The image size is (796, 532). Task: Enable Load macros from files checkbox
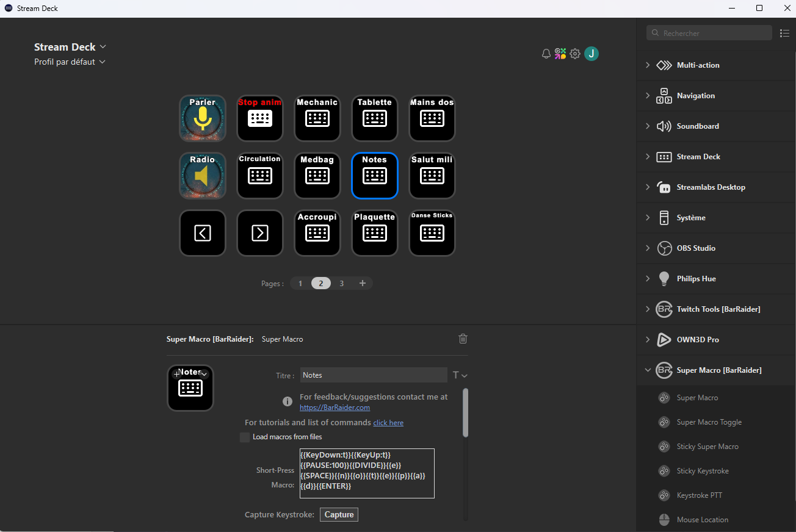pyautogui.click(x=245, y=437)
